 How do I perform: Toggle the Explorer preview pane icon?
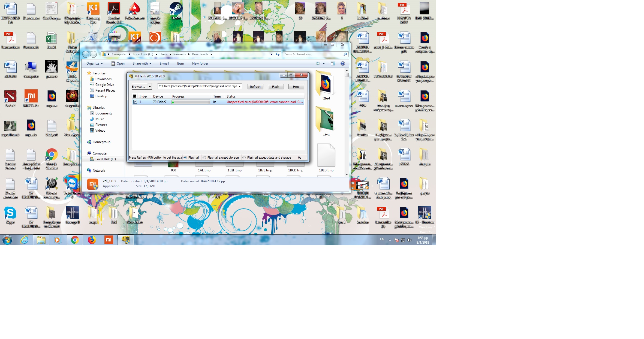333,63
